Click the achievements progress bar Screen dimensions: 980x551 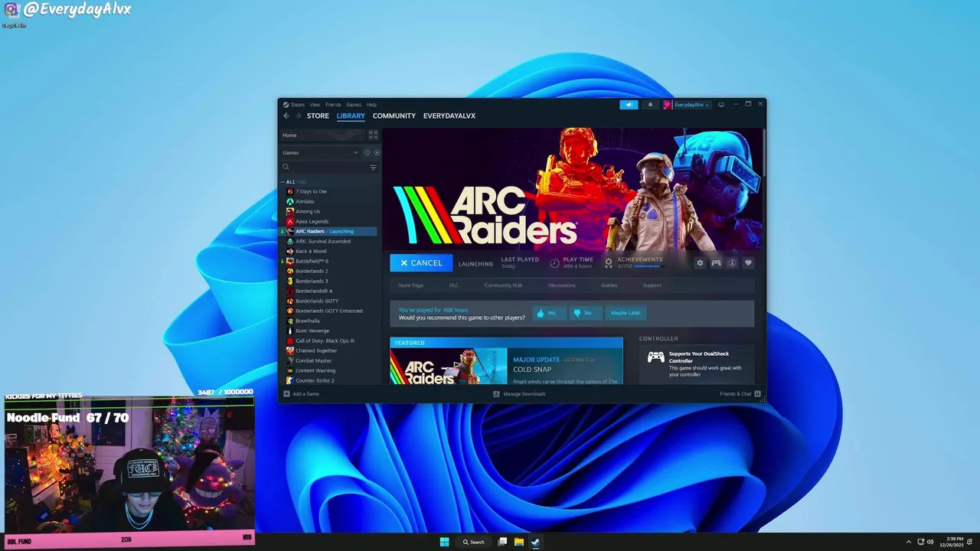[x=648, y=266]
